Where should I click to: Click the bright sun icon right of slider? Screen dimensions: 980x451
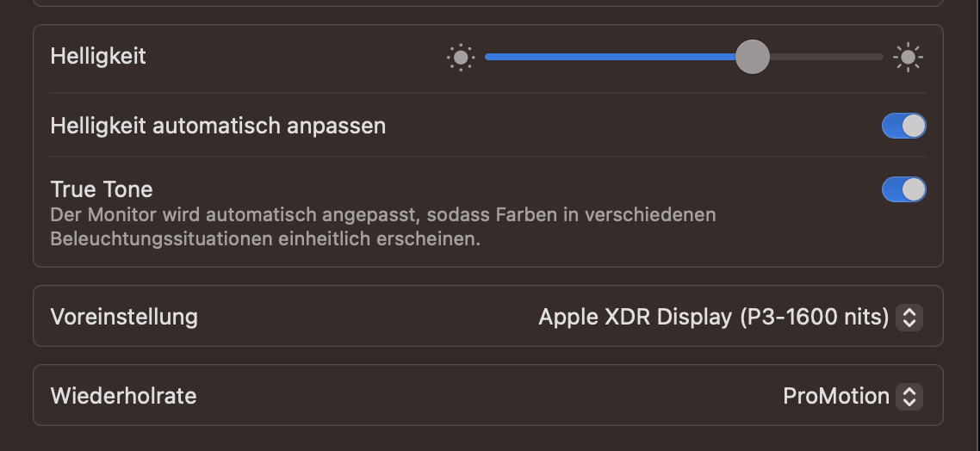point(908,58)
